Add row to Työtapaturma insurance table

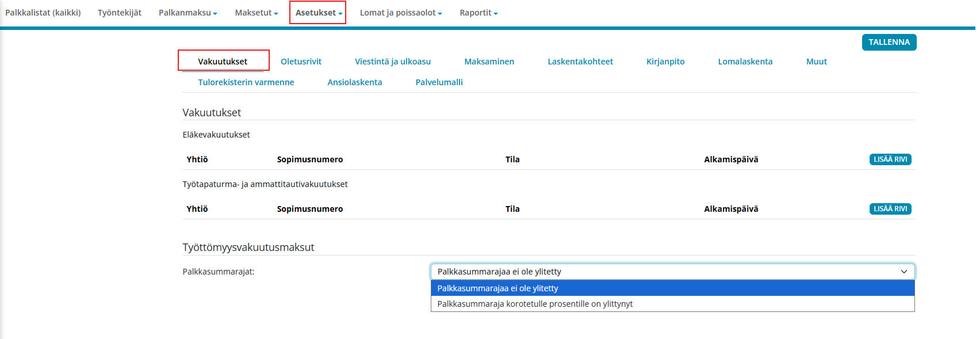point(890,209)
